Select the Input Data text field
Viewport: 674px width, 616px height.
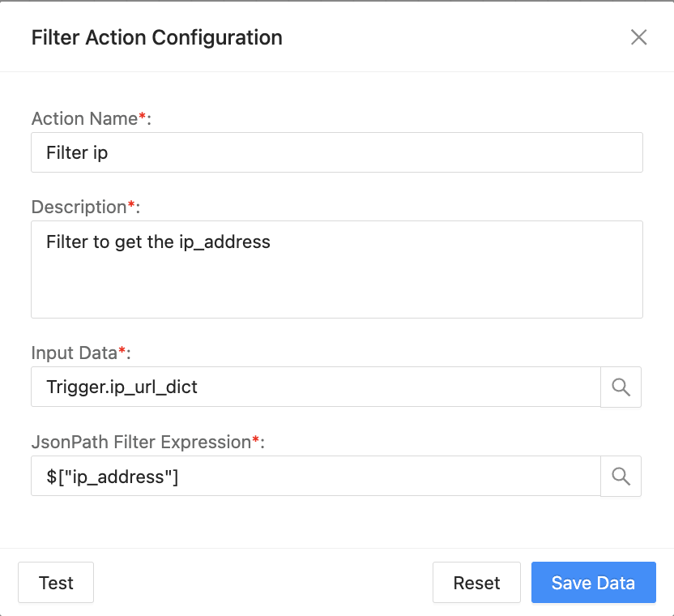tap(315, 387)
